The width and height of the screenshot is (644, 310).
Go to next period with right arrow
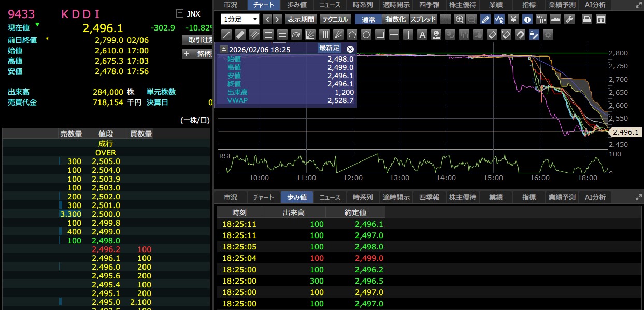pyautogui.click(x=277, y=20)
